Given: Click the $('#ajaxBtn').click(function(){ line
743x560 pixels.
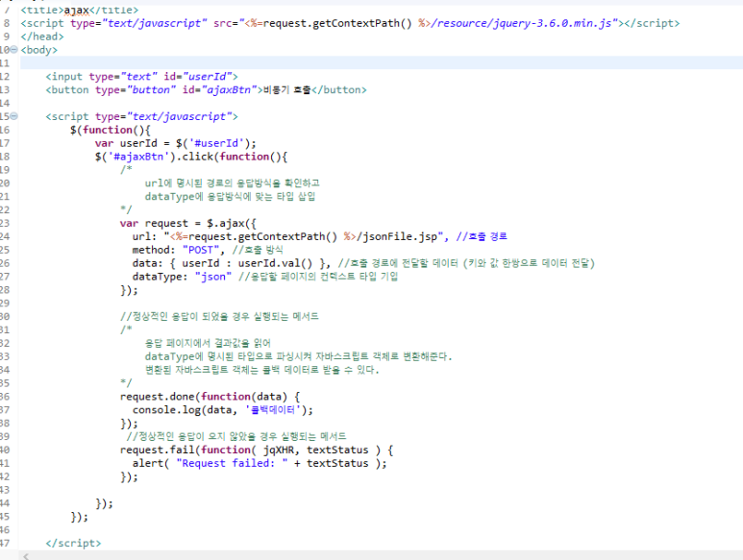Looking at the screenshot, I should point(191,157).
